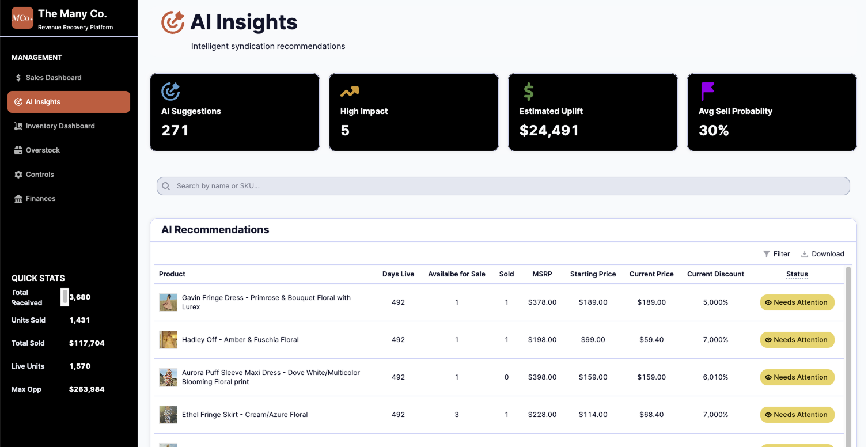Screen dimensions: 868x447
Task: Click the eye icon in Aurora Puff Sleeve status
Action: click(768, 377)
